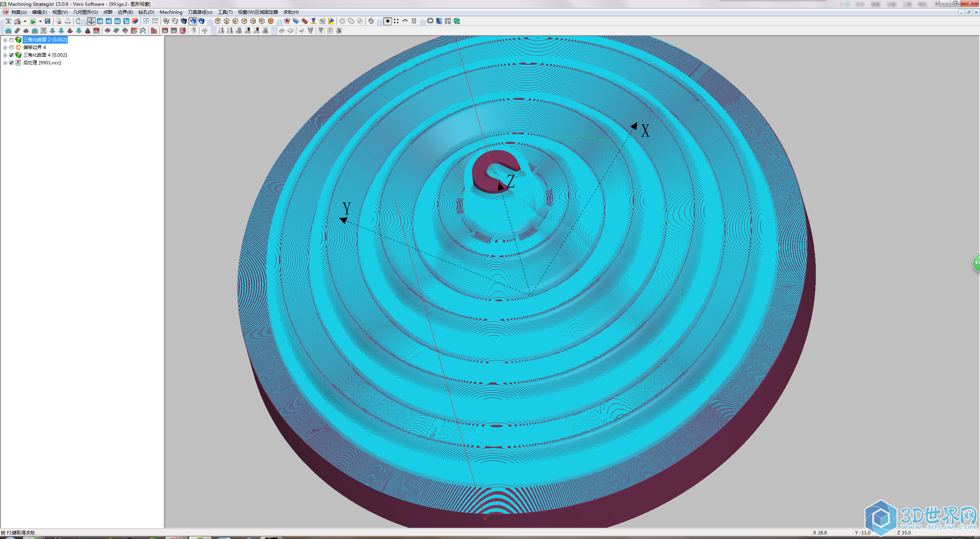The width and height of the screenshot is (980, 539).
Task: Click the red block tool icon
Action: (x=304, y=21)
